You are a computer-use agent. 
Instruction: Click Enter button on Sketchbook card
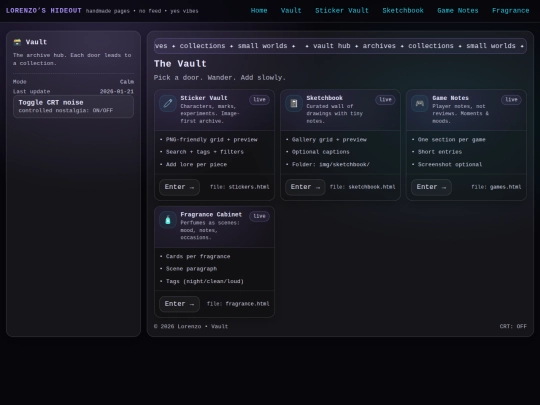[x=305, y=187]
